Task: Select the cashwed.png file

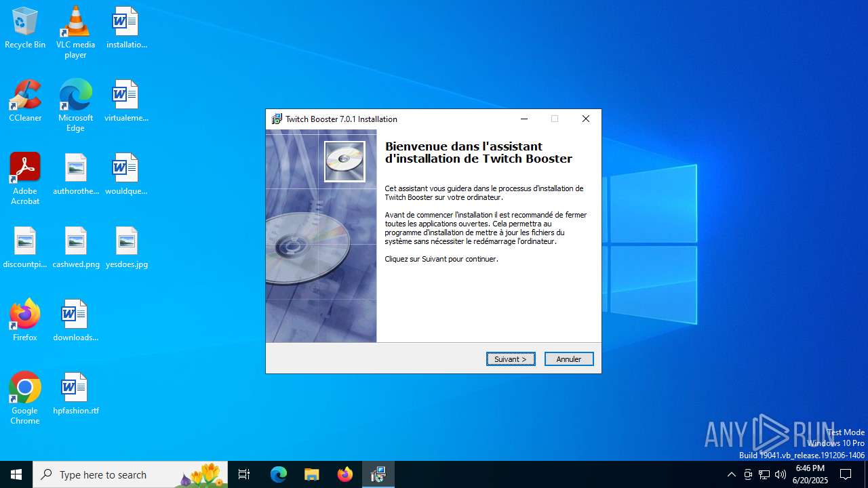Action: pyautogui.click(x=75, y=248)
